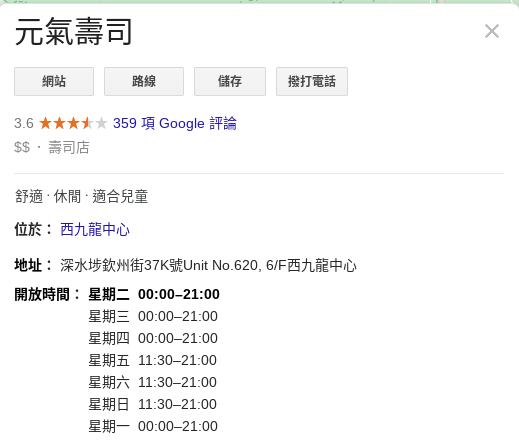Open the 359 項 Google 評論 link
Screen dimensions: 519x448
coord(175,123)
